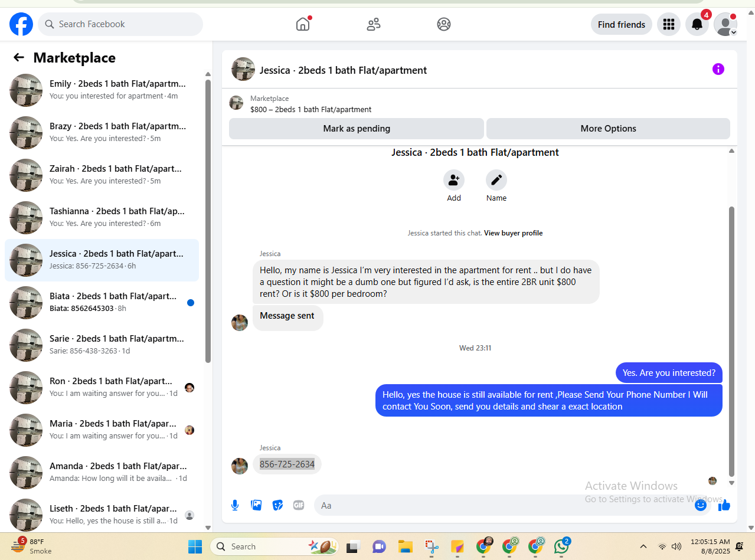755x560 pixels.
Task: Open the notifications bell icon
Action: tap(697, 24)
